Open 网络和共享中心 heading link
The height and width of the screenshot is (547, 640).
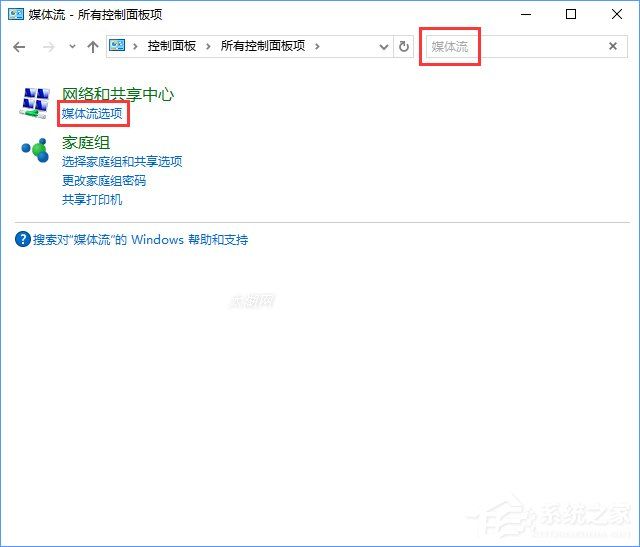[x=118, y=94]
